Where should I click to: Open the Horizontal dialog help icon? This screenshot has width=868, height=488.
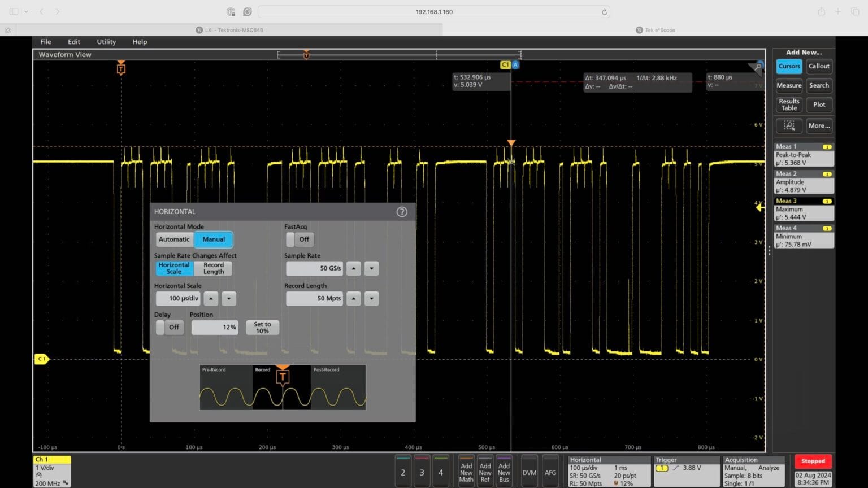[x=402, y=212]
